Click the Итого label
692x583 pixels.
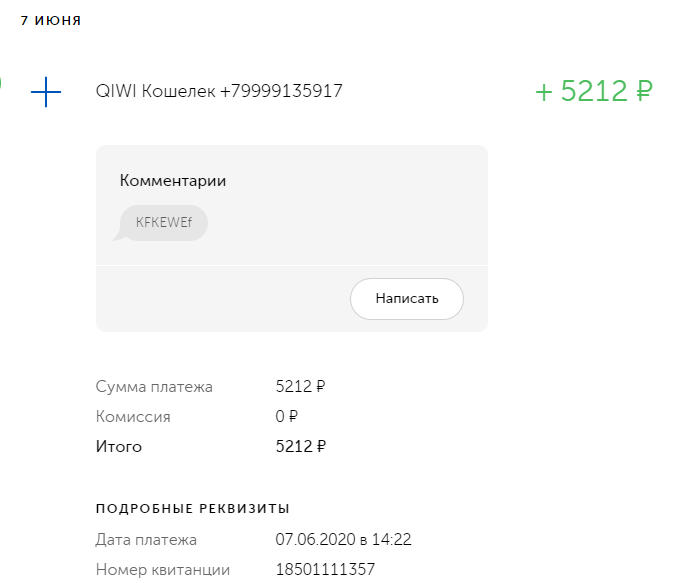click(x=119, y=447)
